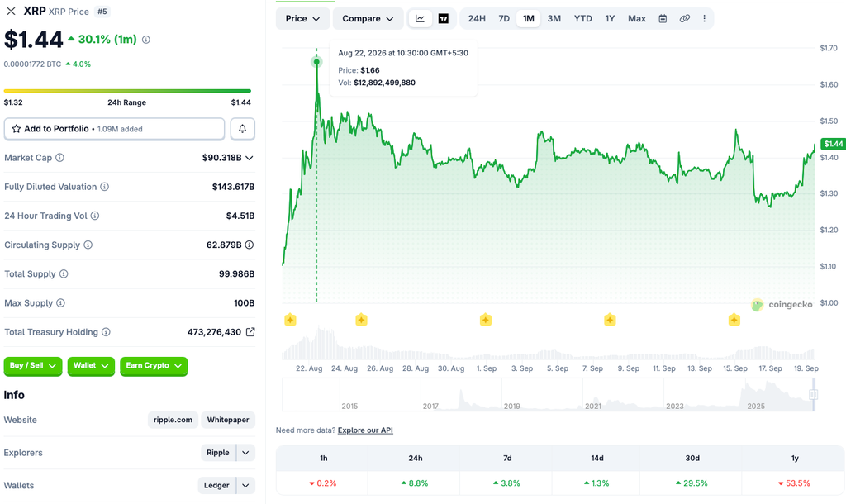Open the Whitepaper link
The width and height of the screenshot is (846, 504).
coord(228,420)
